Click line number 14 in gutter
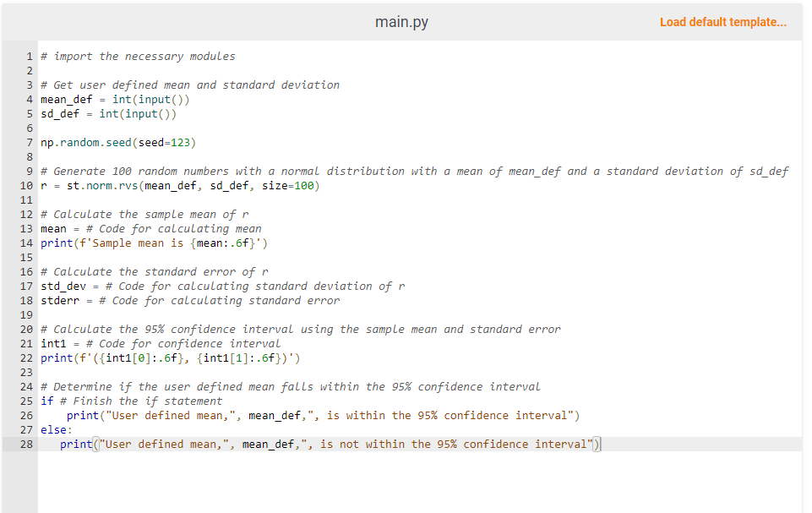This screenshot has height=513, width=812. click(x=26, y=243)
